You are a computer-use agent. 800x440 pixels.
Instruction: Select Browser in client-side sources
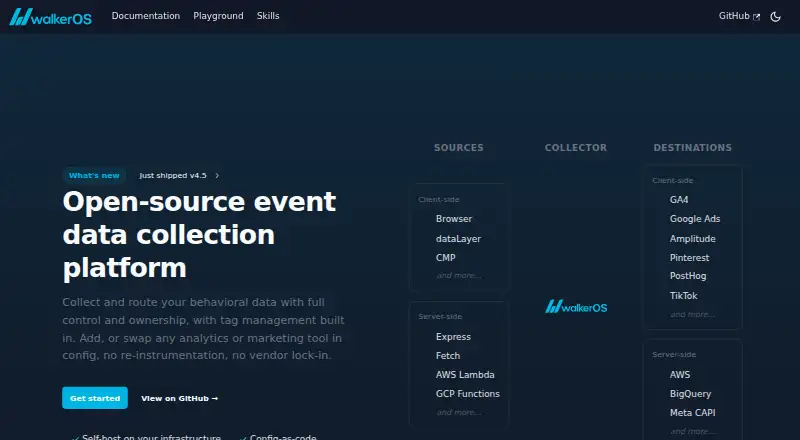[454, 218]
